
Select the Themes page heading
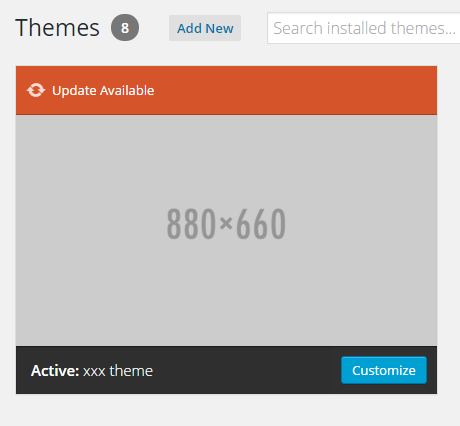click(57, 28)
